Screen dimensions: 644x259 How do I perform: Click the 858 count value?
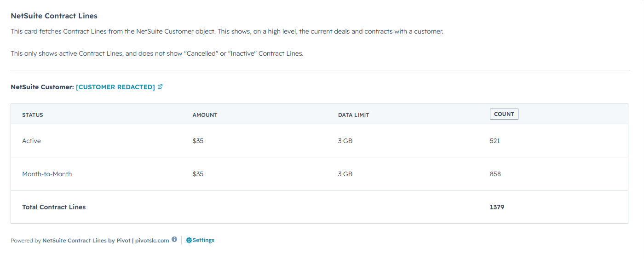[x=495, y=174]
